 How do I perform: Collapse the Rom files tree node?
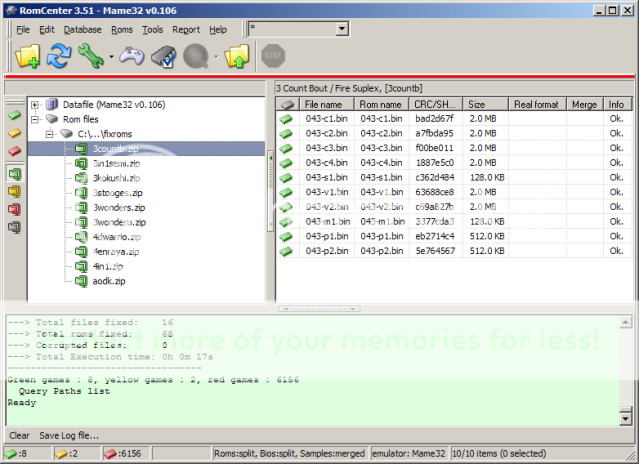pos(36,119)
